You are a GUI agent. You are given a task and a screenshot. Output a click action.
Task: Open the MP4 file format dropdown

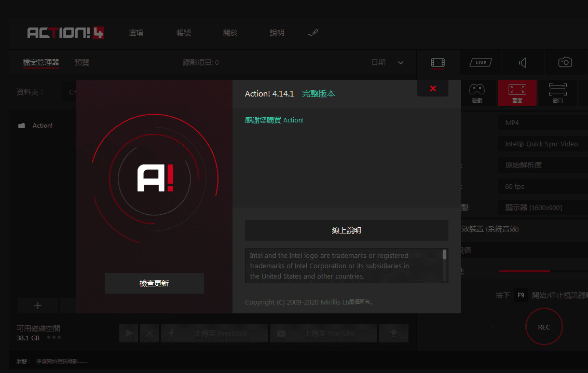(542, 123)
